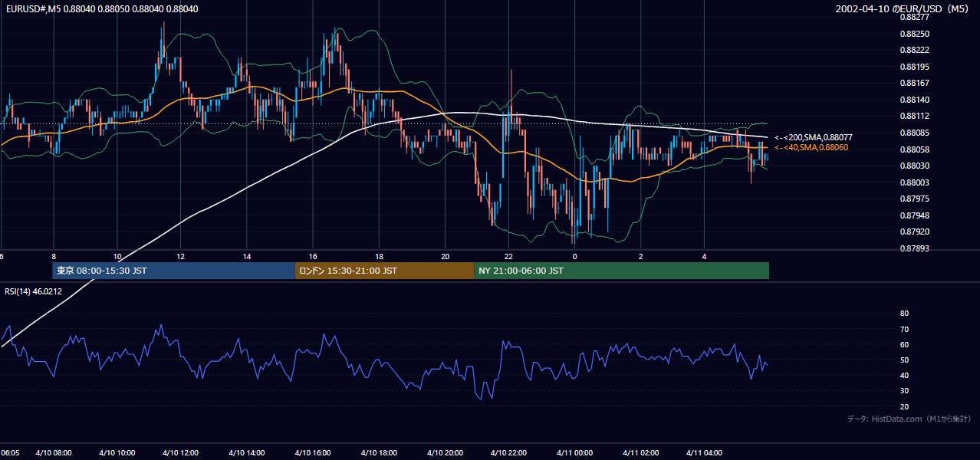Click the RSI 70 level label
980x460 pixels.
click(904, 329)
